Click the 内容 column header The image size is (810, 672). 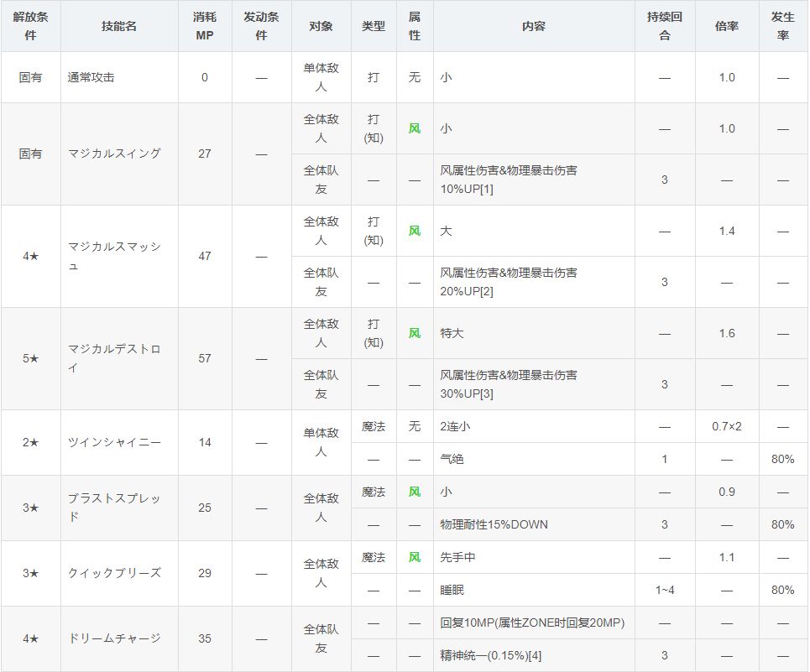534,26
